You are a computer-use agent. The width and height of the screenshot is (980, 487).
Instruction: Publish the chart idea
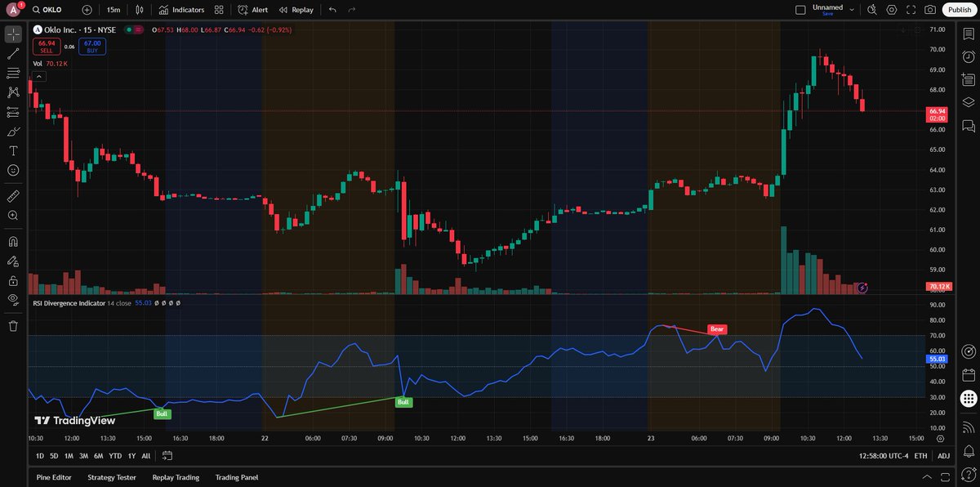[x=959, y=10]
